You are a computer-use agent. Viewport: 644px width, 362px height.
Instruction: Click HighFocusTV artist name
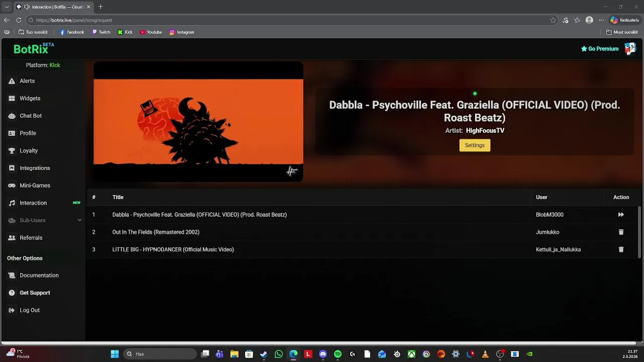point(485,131)
